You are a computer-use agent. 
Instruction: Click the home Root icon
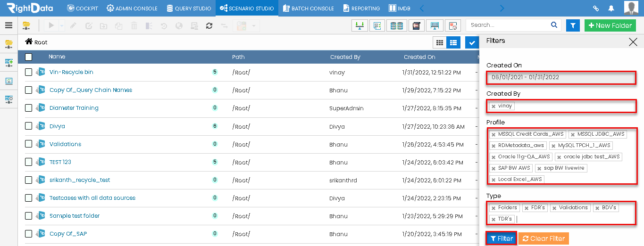click(29, 42)
